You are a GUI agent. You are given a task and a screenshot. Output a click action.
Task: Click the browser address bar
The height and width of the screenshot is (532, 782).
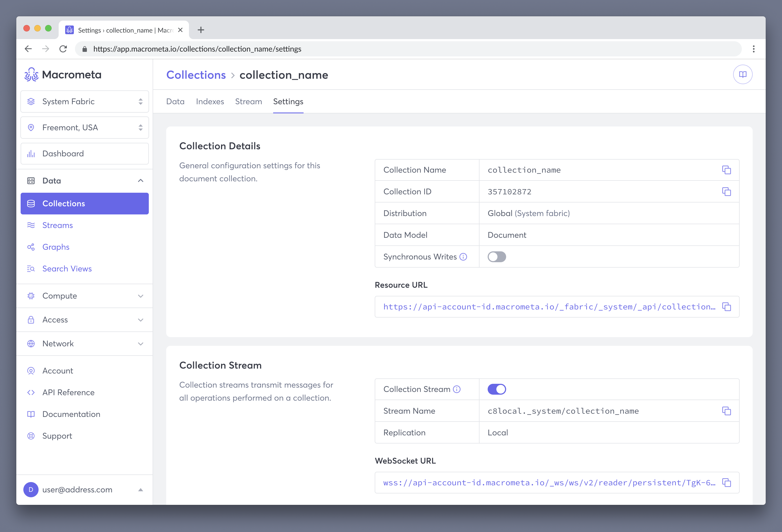(408, 49)
